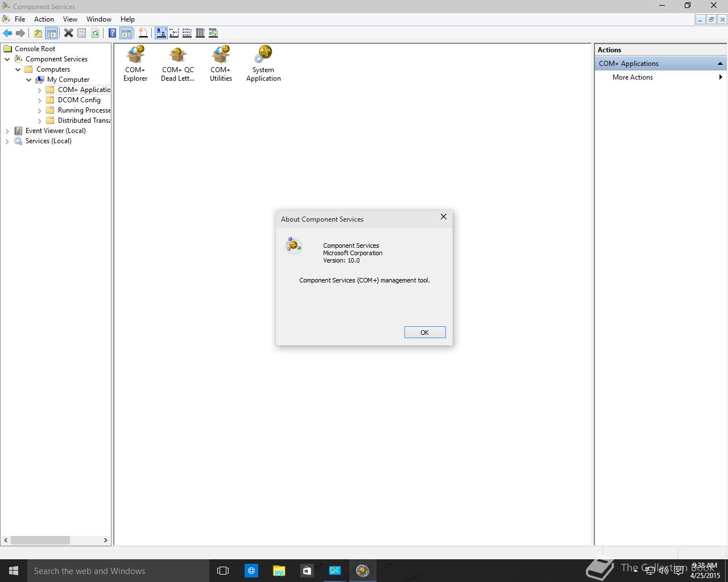Select the System Application icon
The image size is (728, 582).
coord(263,64)
